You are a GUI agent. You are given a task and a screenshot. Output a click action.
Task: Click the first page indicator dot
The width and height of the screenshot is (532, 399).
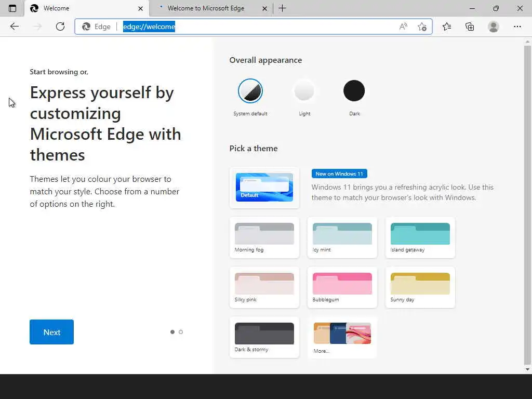point(172,332)
